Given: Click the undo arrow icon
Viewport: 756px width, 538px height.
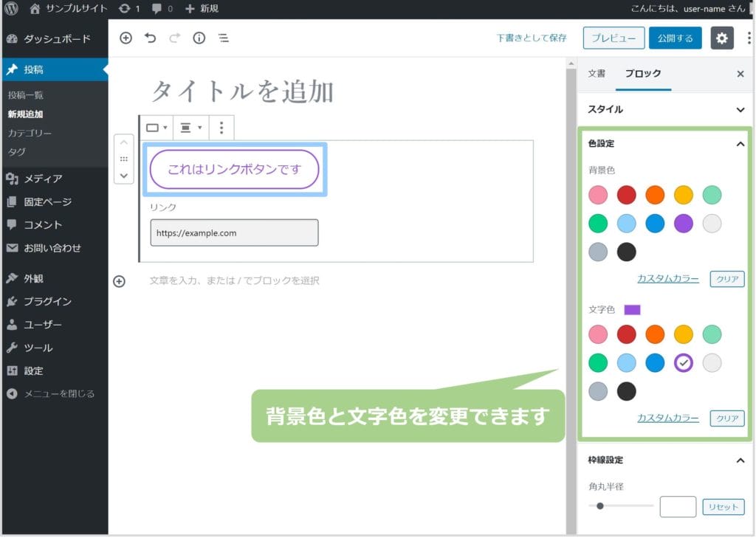Looking at the screenshot, I should pos(151,38).
